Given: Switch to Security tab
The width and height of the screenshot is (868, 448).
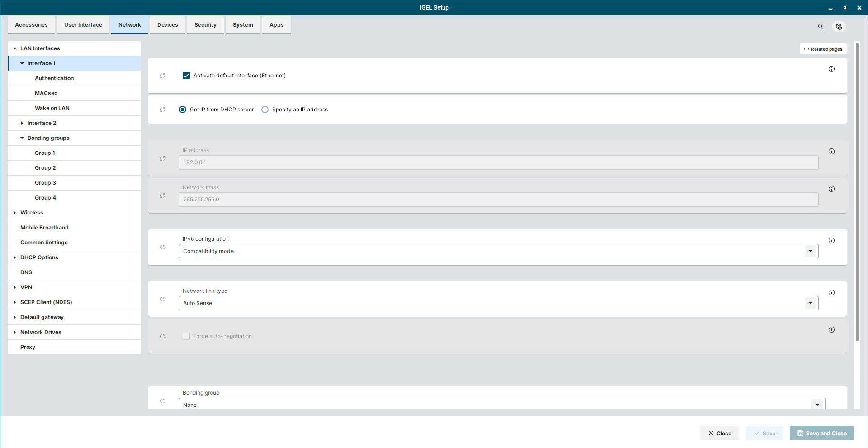Looking at the screenshot, I should [x=205, y=25].
